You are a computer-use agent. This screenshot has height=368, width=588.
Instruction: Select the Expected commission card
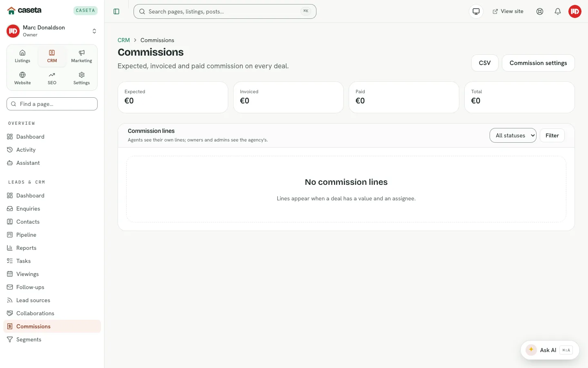click(173, 97)
